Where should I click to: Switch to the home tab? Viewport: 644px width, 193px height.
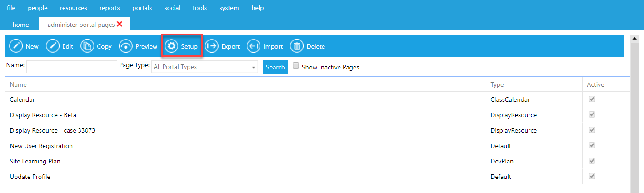pos(21,25)
